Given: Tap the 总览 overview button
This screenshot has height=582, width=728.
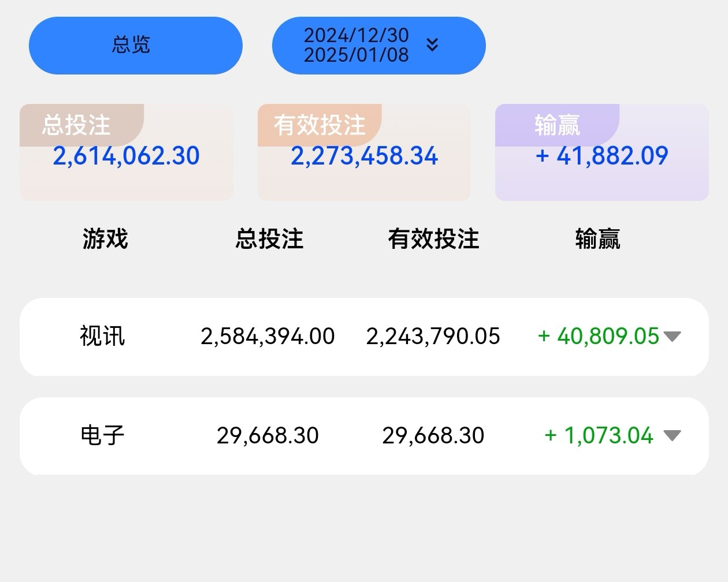Looking at the screenshot, I should pyautogui.click(x=135, y=45).
